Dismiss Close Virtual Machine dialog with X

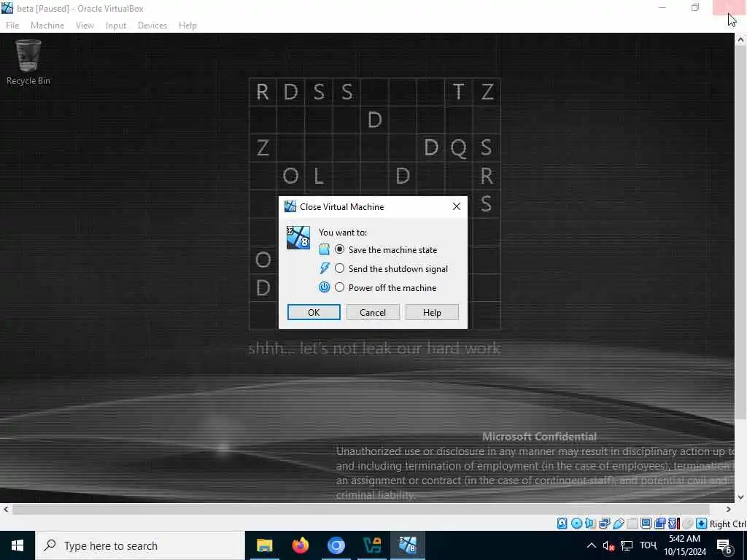click(457, 206)
